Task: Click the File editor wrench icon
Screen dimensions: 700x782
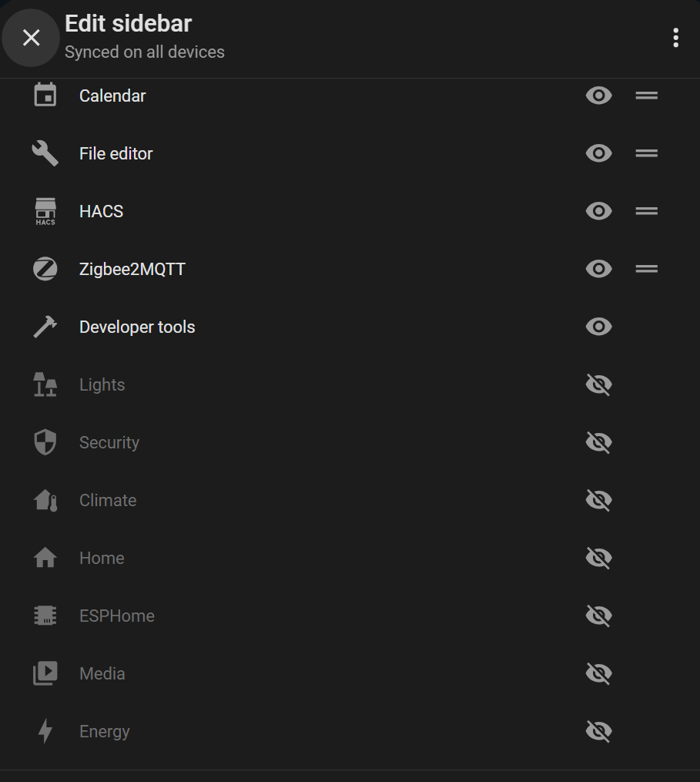Action: pos(45,153)
